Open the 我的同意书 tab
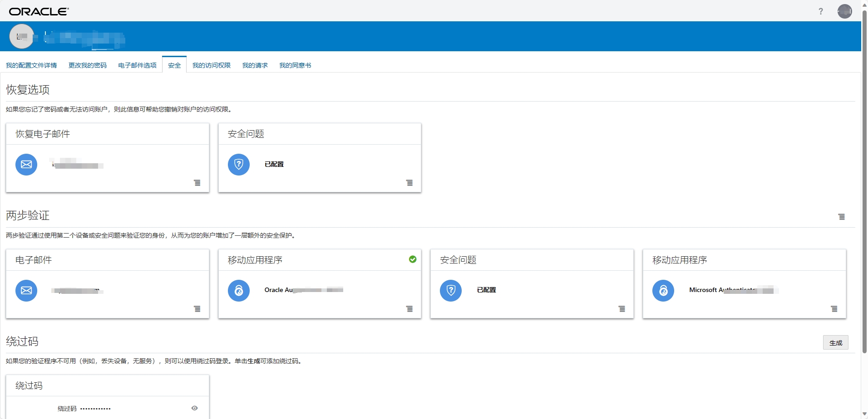 295,65
